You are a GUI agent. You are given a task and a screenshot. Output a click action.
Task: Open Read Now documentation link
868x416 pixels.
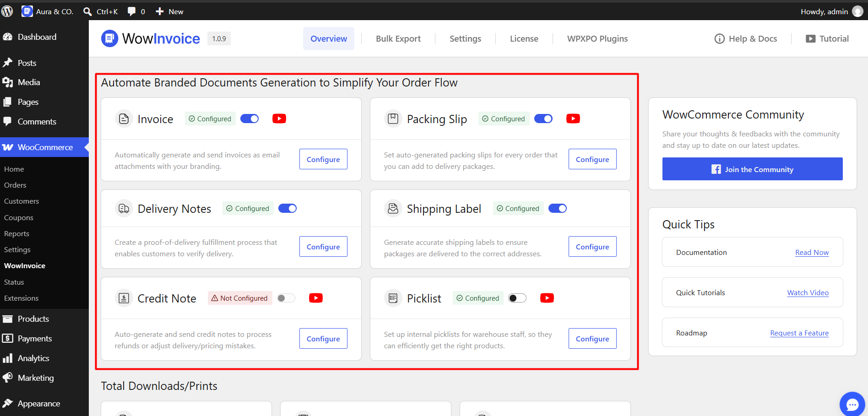812,253
